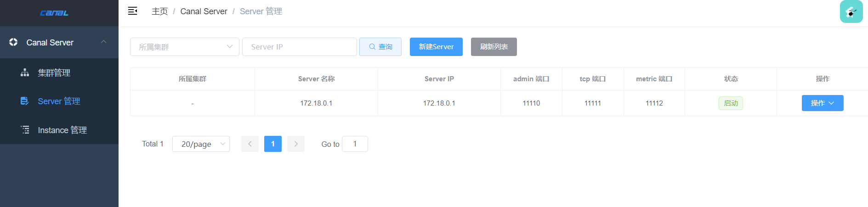Go to next page arrow
This screenshot has height=207, width=868.
pos(296,144)
